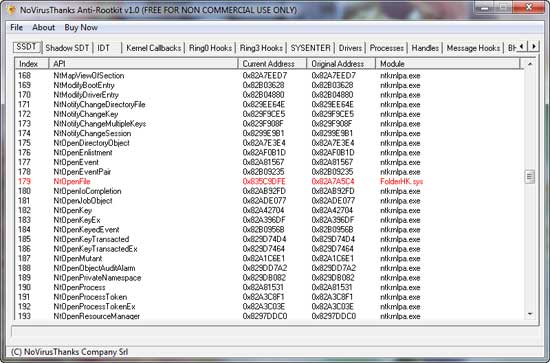Switch to the Processes tab
550x363 pixels.
coord(387,48)
